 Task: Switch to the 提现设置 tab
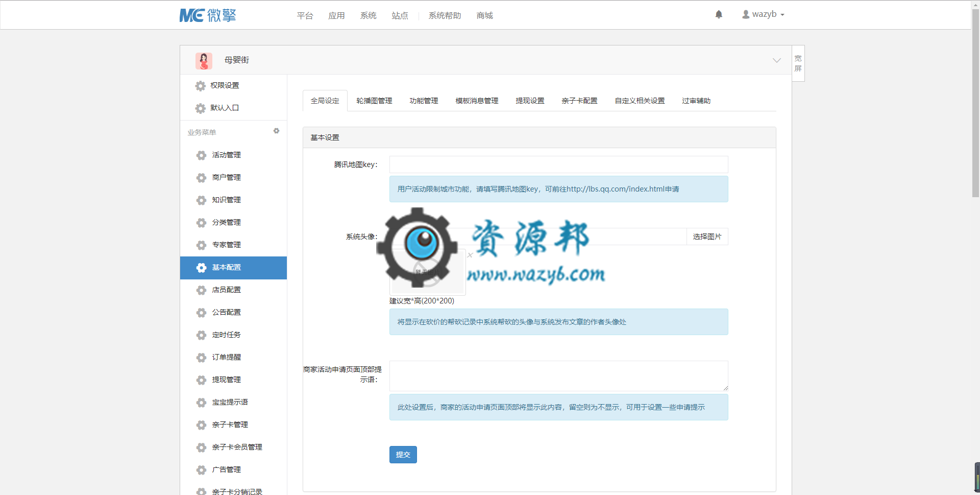pos(530,101)
